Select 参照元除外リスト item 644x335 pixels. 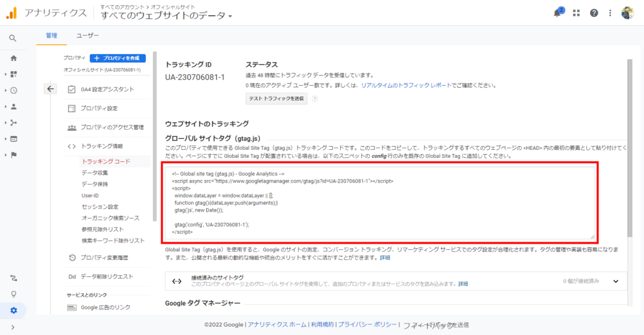(x=103, y=229)
